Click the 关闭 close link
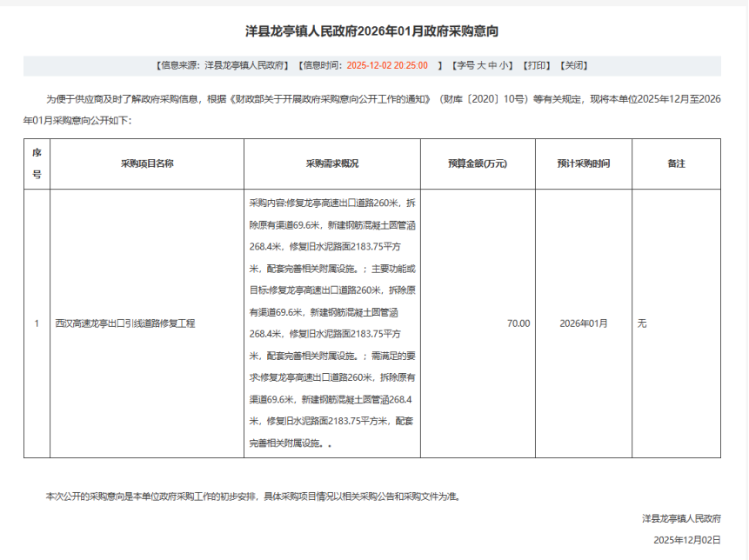The width and height of the screenshot is (749, 560). 572,65
